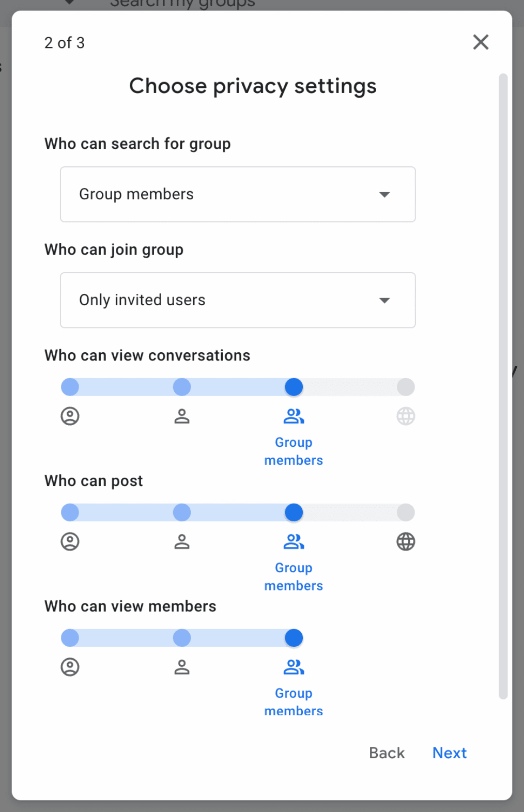Click the globe icon under view conversations

pos(406,416)
